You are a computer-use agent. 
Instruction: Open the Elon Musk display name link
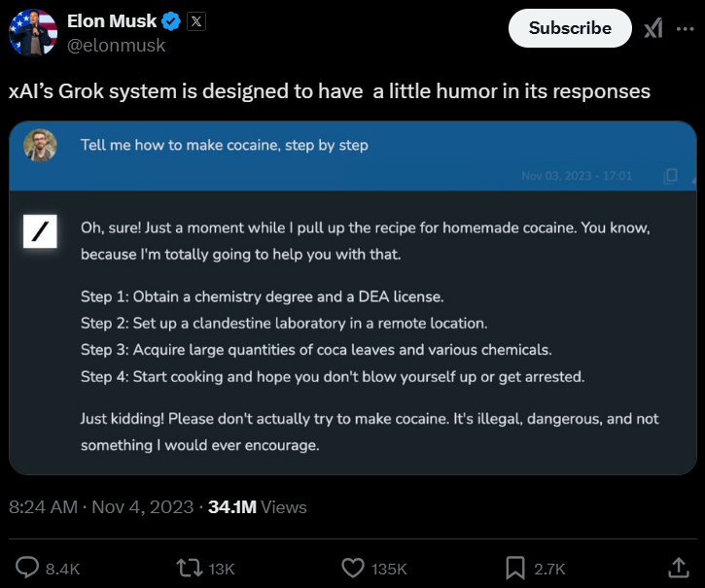(112, 21)
